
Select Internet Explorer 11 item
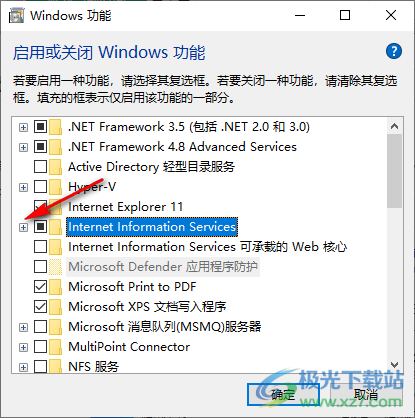click(126, 207)
